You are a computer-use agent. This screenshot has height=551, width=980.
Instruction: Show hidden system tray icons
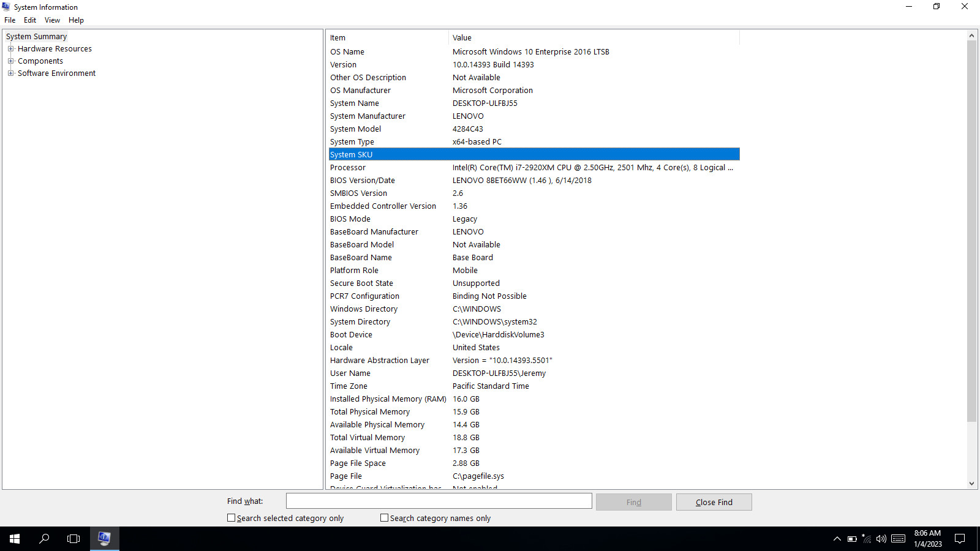837,539
